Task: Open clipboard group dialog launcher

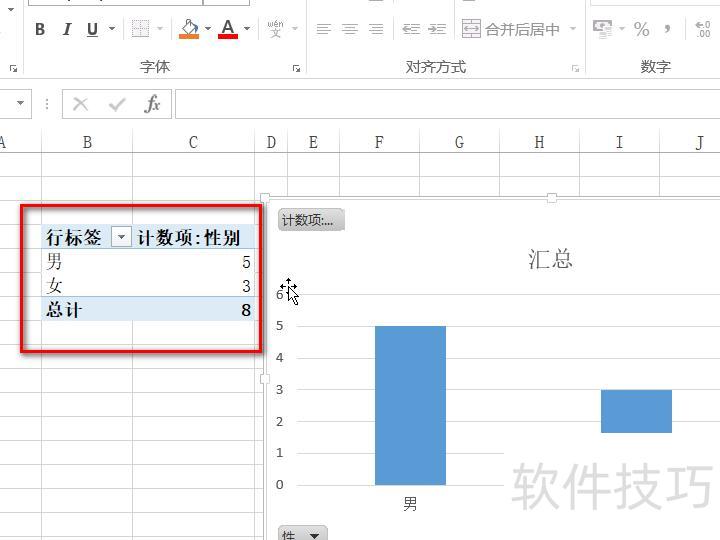Action: click(x=13, y=68)
